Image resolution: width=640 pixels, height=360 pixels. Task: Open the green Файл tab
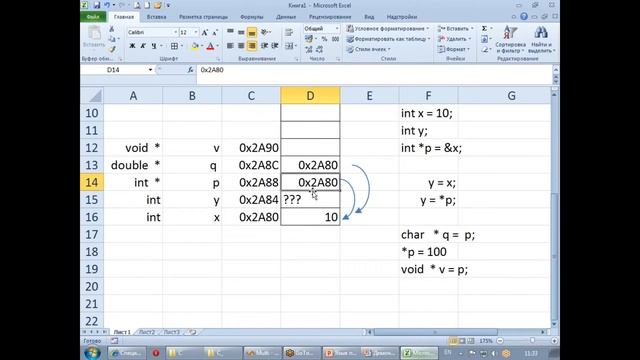tap(93, 17)
